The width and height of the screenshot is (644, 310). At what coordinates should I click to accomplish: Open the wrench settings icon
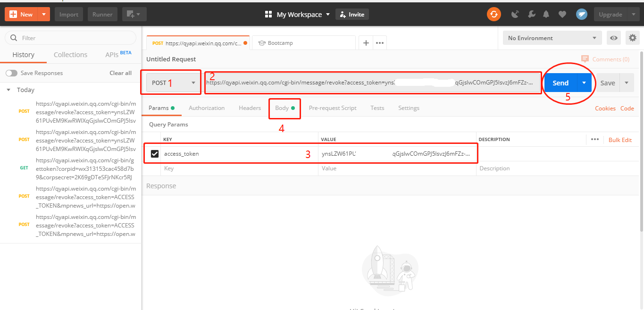tap(531, 14)
